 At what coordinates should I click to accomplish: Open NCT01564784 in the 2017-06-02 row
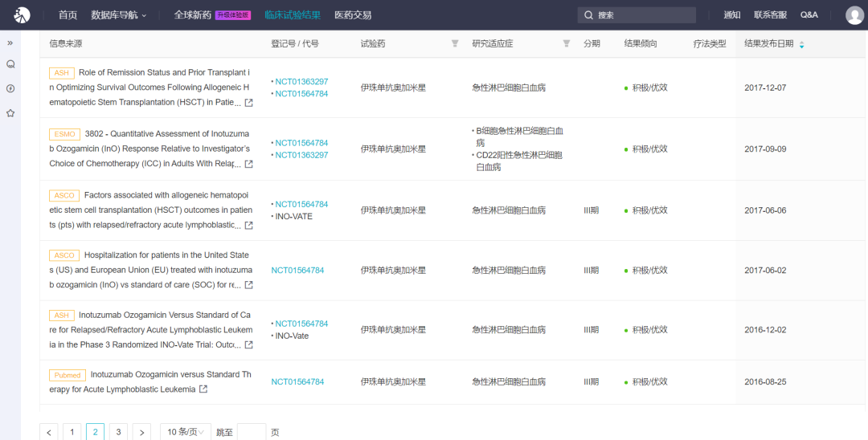coord(297,271)
